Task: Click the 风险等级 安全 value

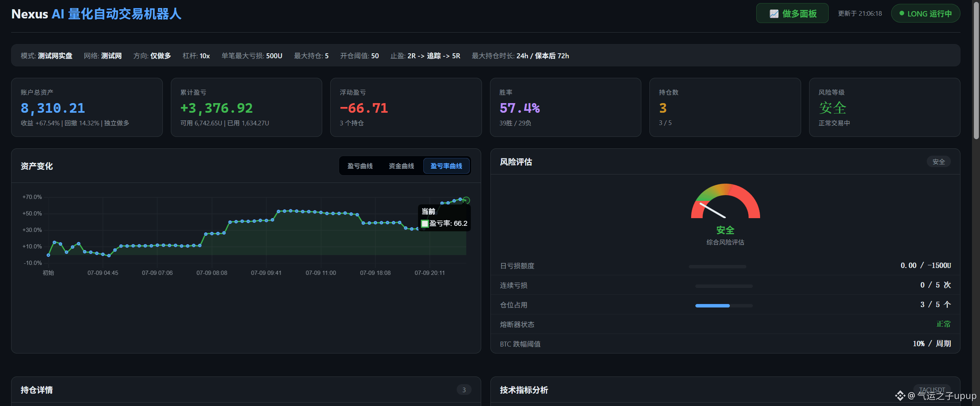Action: pos(833,108)
